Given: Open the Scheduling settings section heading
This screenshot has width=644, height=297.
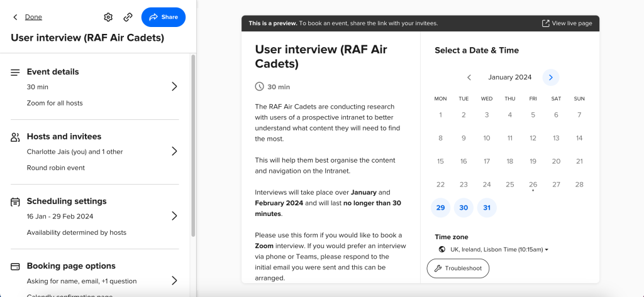Looking at the screenshot, I should point(67,201).
